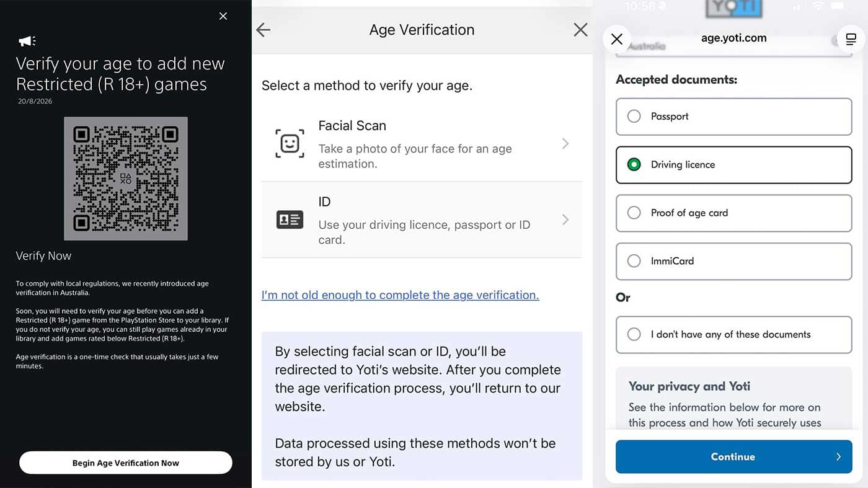The height and width of the screenshot is (488, 868).
Task: Click the arrow on the Continue button
Action: tap(838, 457)
